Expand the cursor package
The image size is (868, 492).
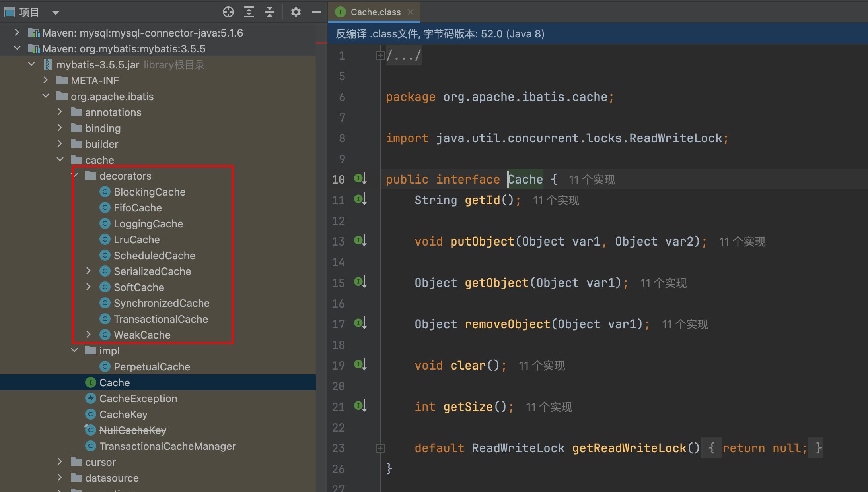(60, 461)
